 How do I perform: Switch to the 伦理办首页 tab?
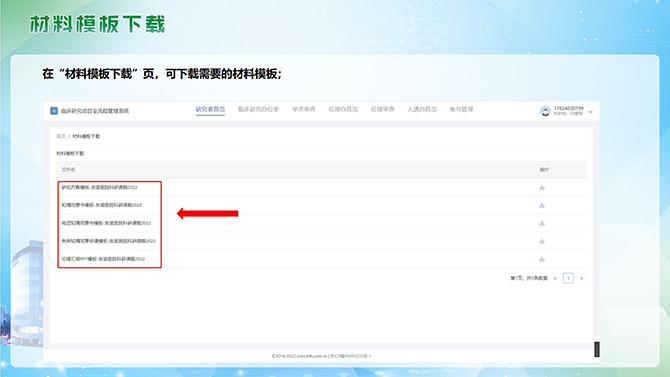343,109
